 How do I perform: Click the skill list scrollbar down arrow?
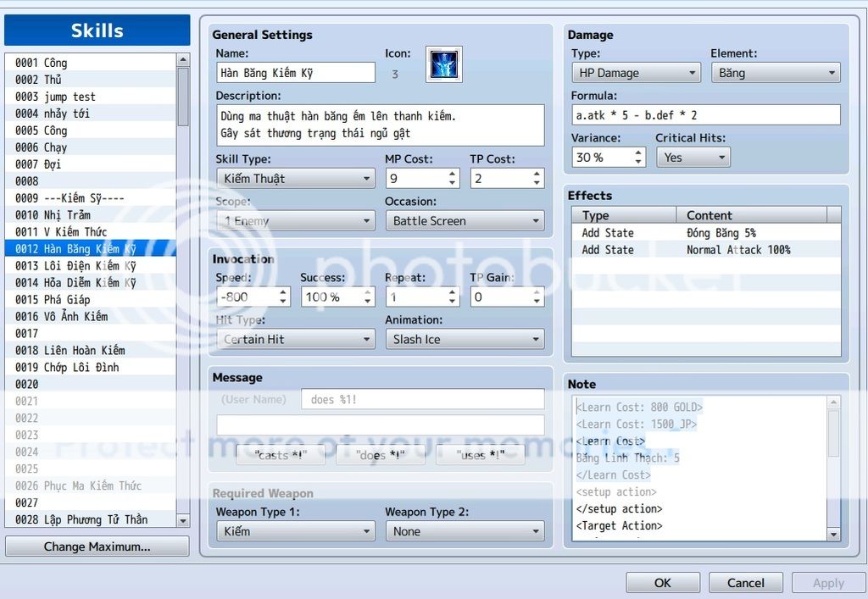pyautogui.click(x=182, y=522)
